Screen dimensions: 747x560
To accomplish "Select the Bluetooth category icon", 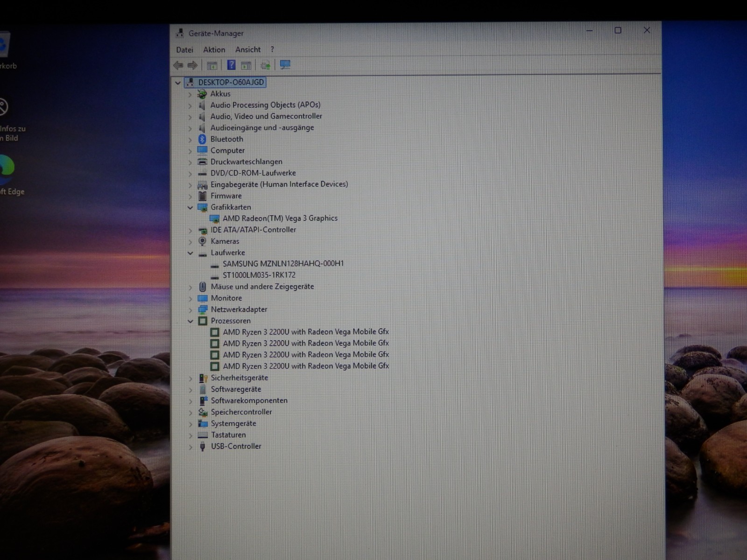I will click(202, 139).
